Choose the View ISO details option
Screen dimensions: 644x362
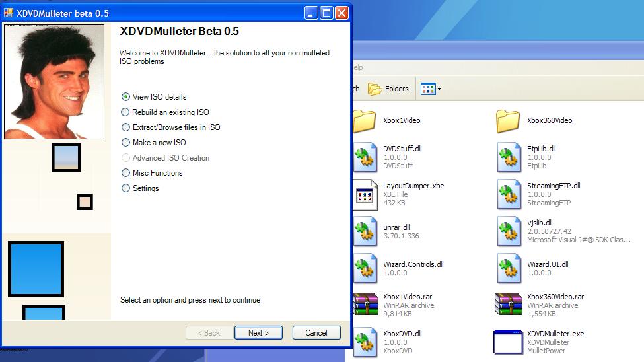pos(126,97)
